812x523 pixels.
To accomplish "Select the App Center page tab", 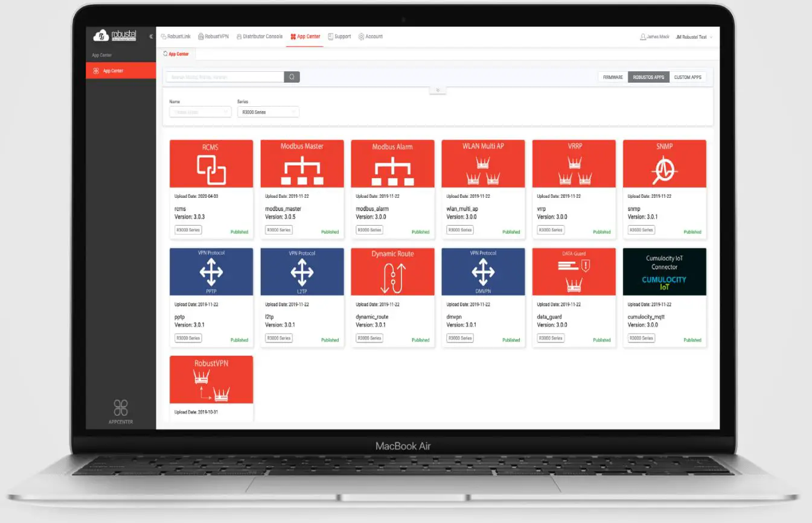I will click(176, 54).
